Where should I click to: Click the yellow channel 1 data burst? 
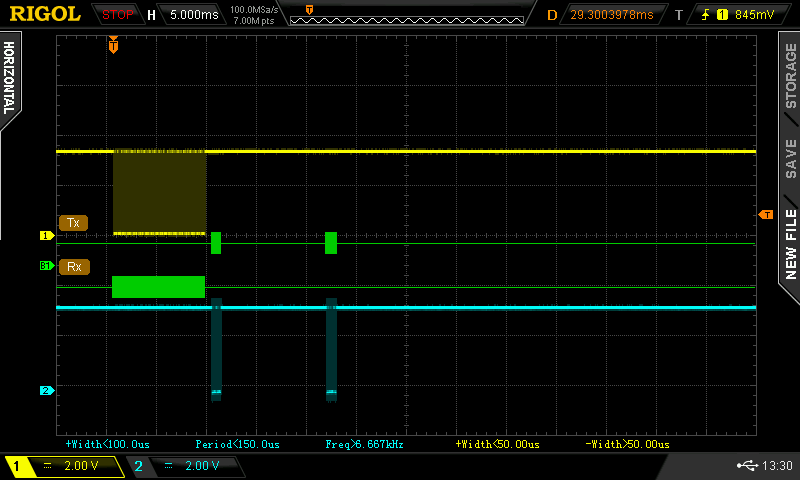159,192
